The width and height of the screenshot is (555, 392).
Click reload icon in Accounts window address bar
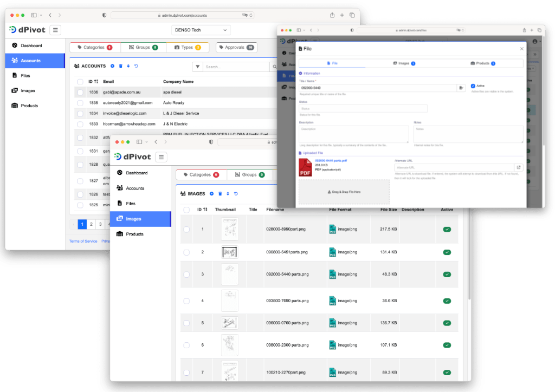pos(251,15)
